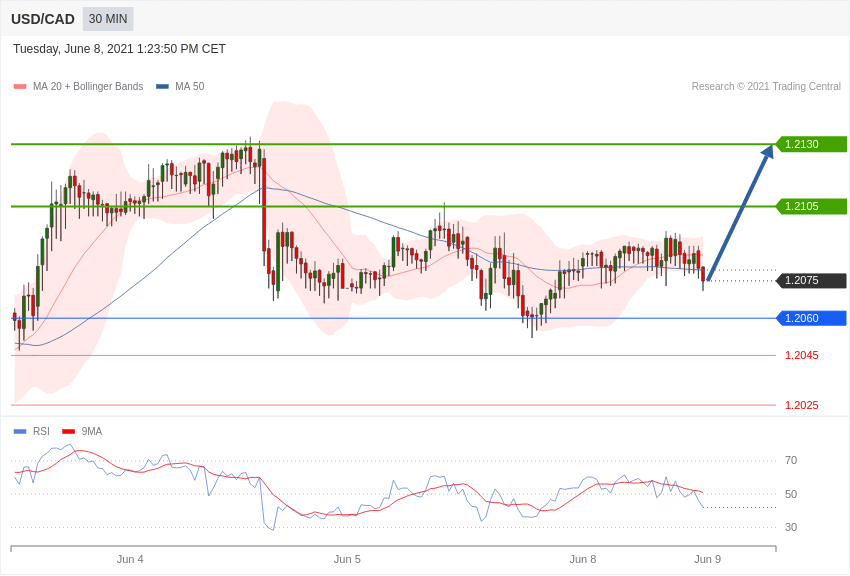Select the 1.2105 green resistance label
The height and width of the screenshot is (576, 850).
point(811,206)
